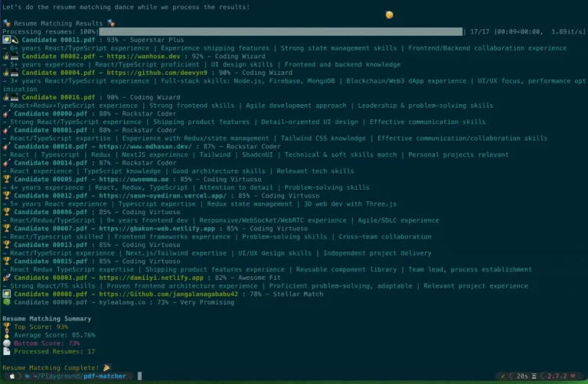The width and height of the screenshot is (588, 384).
Task: Click the document icon beside Processed Resumes
Action: coord(6,351)
